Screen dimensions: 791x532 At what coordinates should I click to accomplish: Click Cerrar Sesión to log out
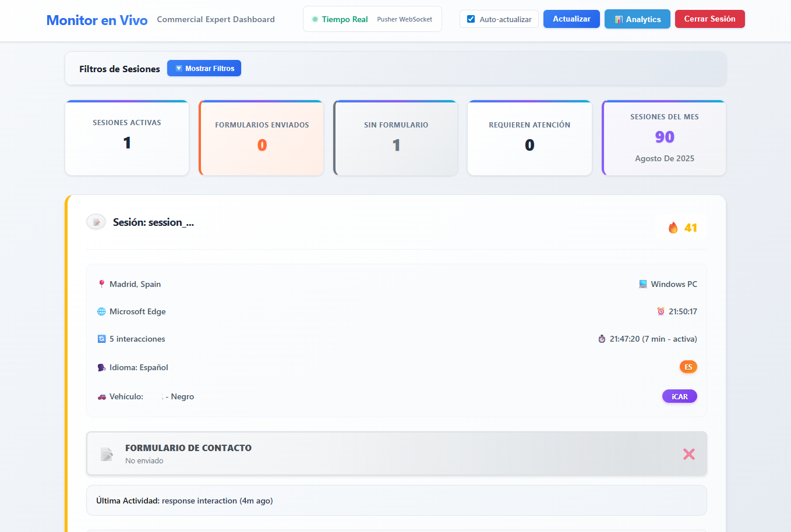709,19
